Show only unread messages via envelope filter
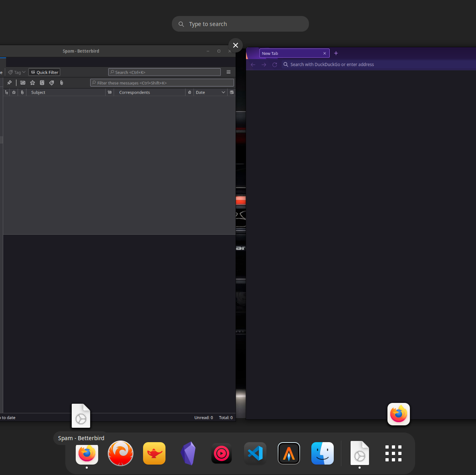Image resolution: width=476 pixels, height=475 pixels. pos(22,83)
